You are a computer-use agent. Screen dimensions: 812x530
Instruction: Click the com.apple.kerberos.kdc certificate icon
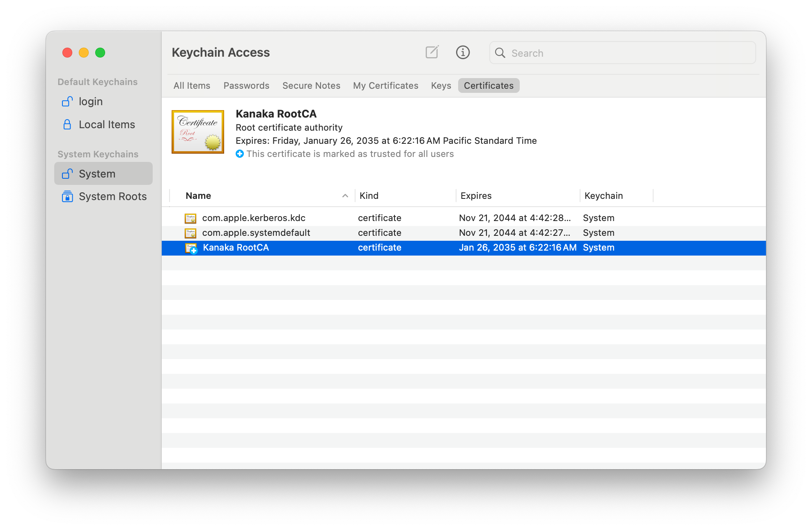[x=190, y=218]
